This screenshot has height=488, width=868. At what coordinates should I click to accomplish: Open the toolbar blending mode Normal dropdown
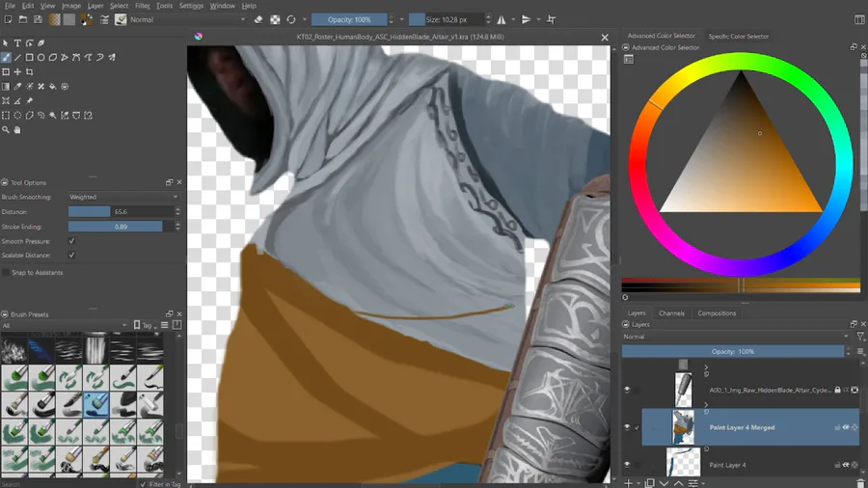pyautogui.click(x=188, y=19)
